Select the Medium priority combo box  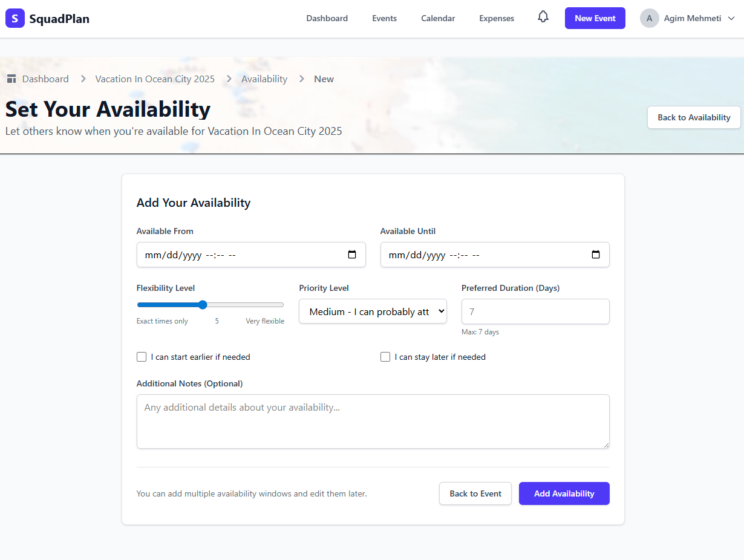[373, 311]
